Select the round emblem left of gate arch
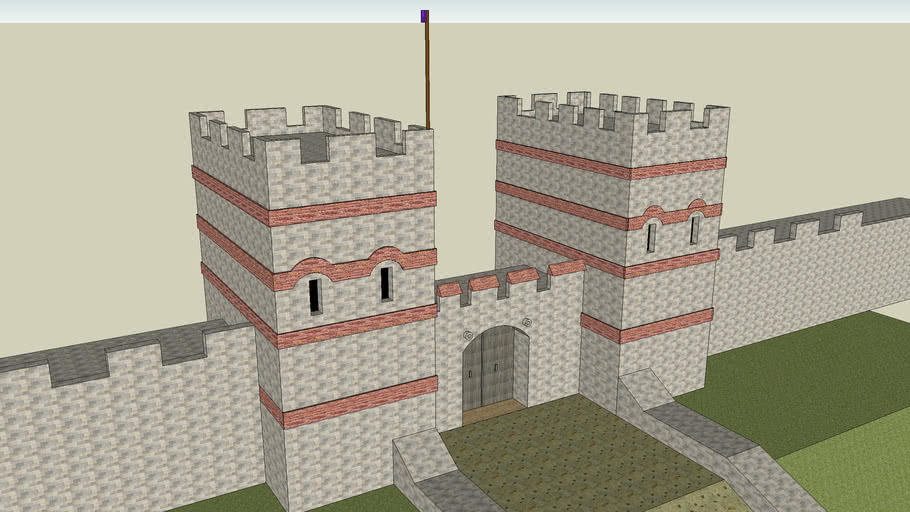This screenshot has width=910, height=512. [x=467, y=335]
